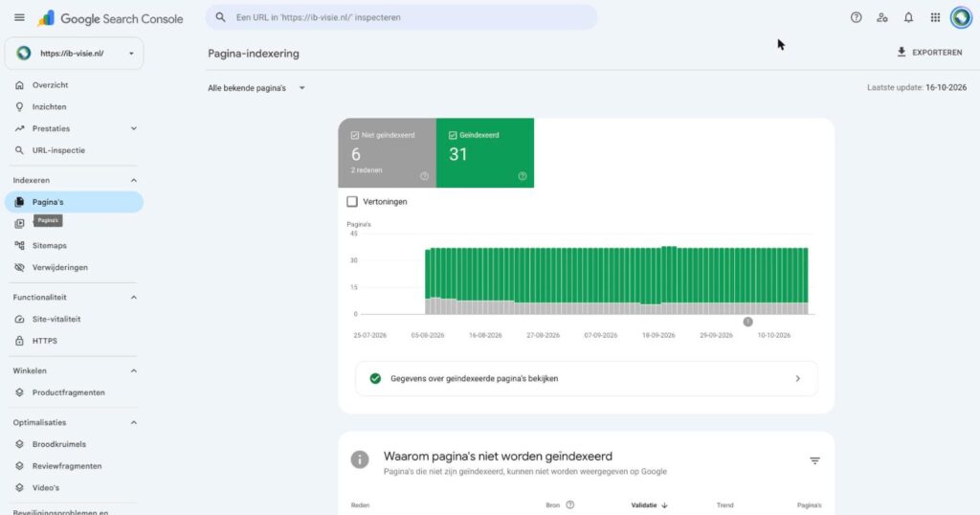Viewport: 980px width, 515px height.
Task: Click the Productfragmenten layers icon
Action: point(19,392)
